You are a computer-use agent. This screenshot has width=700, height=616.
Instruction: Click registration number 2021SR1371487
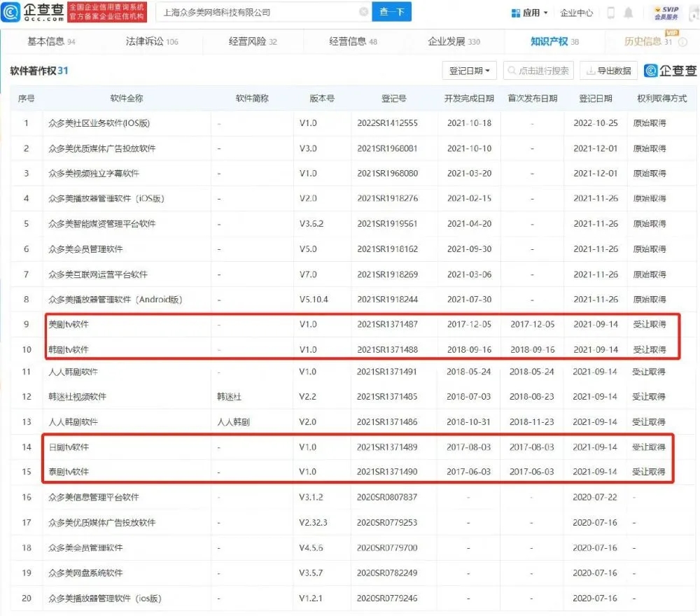388,325
